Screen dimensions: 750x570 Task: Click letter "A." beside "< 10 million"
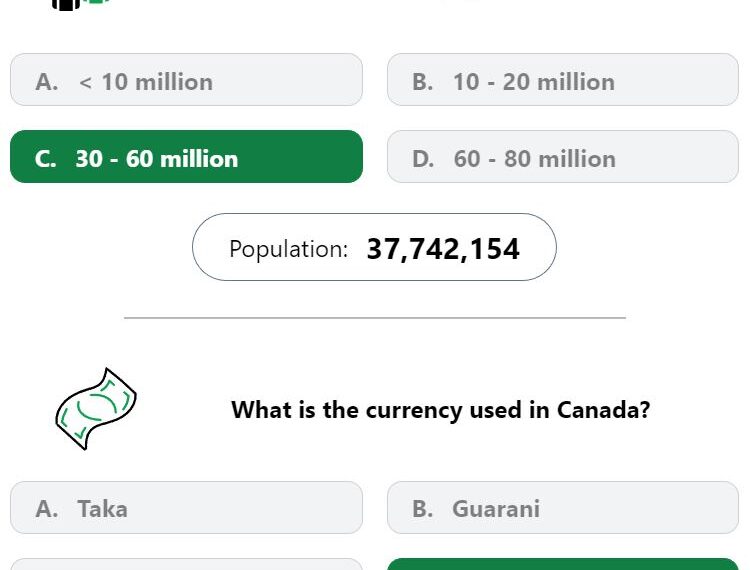click(47, 82)
